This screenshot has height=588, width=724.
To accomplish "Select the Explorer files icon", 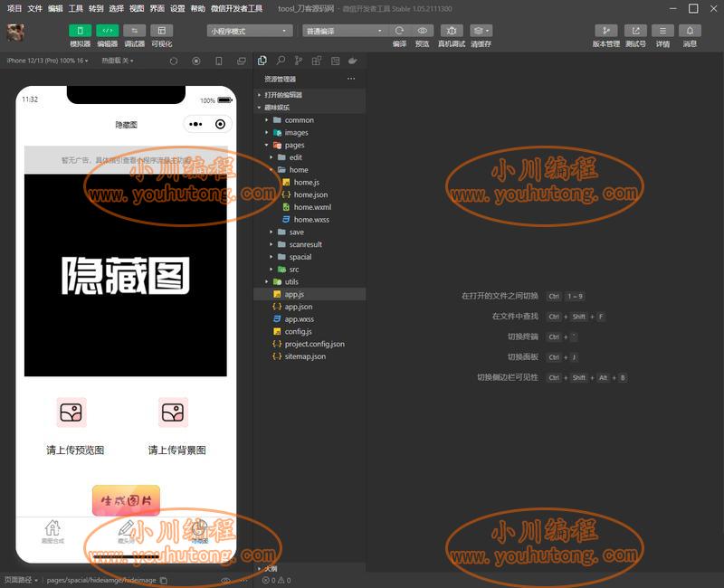I will pyautogui.click(x=262, y=61).
